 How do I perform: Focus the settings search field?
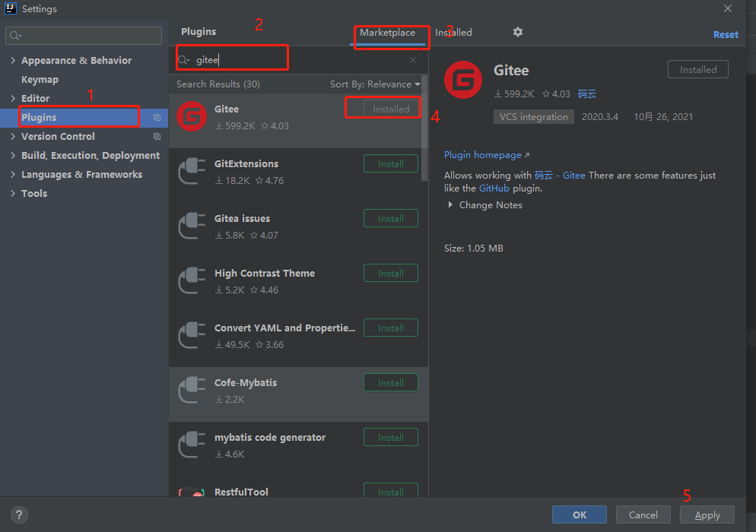tap(84, 36)
